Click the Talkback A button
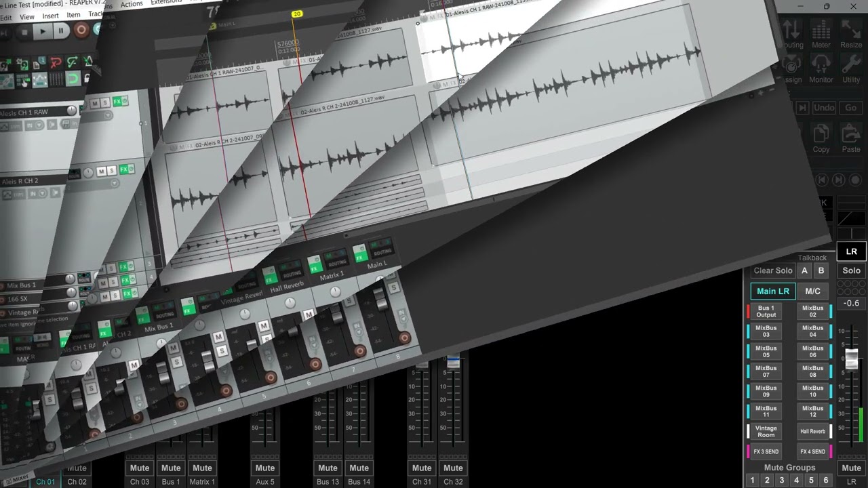 click(804, 270)
